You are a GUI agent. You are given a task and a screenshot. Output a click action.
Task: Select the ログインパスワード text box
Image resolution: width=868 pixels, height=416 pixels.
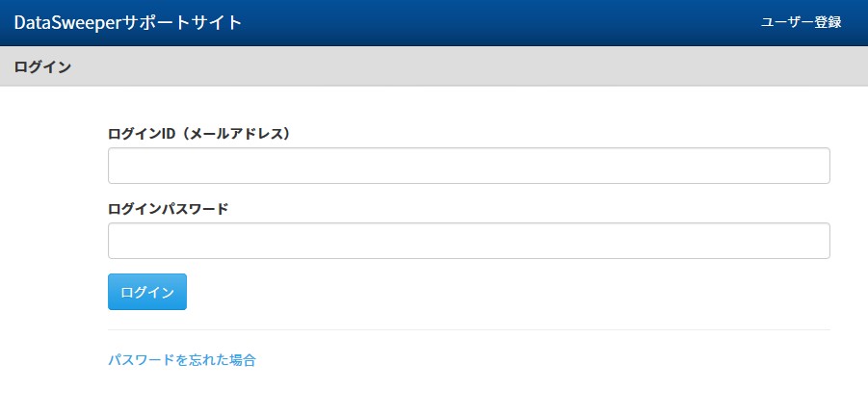click(469, 241)
